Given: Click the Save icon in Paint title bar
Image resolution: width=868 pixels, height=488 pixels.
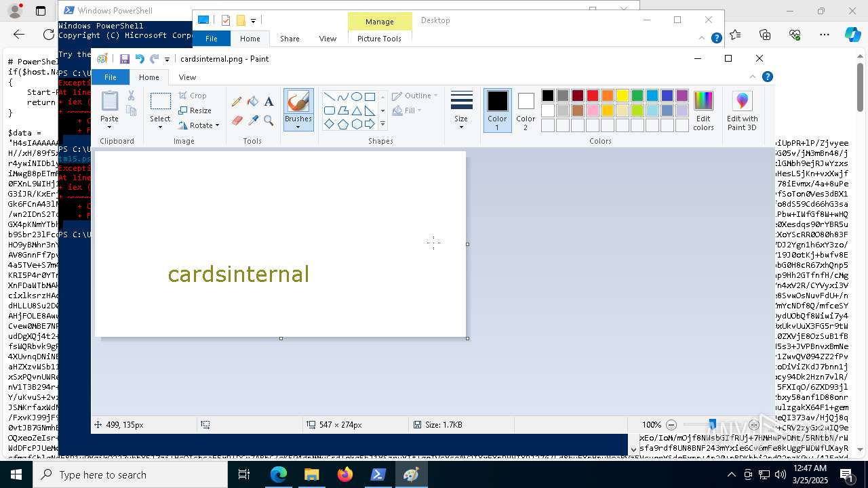Looking at the screenshot, I should (125, 59).
